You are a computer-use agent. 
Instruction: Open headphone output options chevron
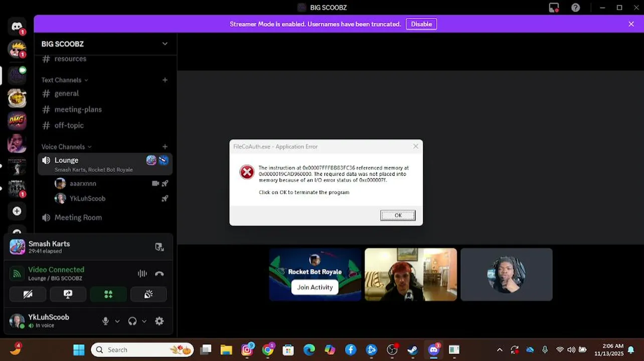pos(144,321)
